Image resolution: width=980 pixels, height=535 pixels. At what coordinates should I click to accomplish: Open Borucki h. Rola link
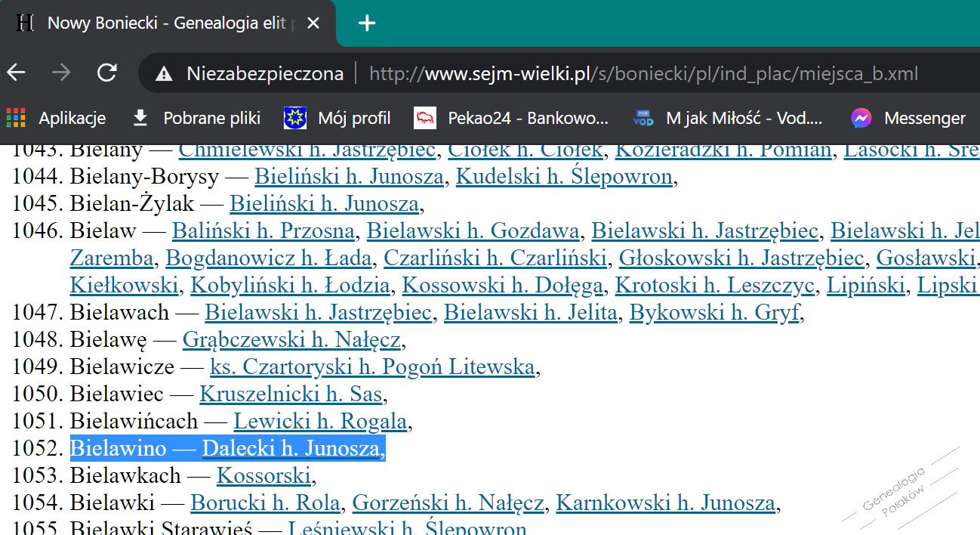pos(265,503)
